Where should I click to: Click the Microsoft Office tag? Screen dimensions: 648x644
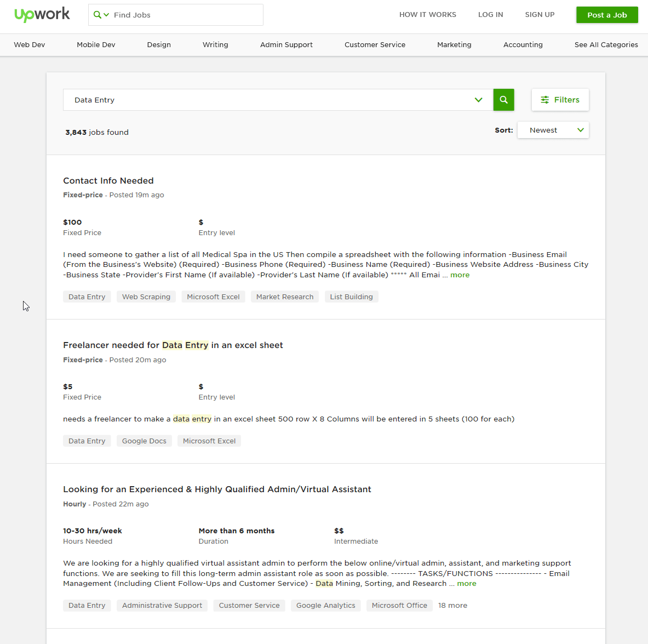point(399,606)
